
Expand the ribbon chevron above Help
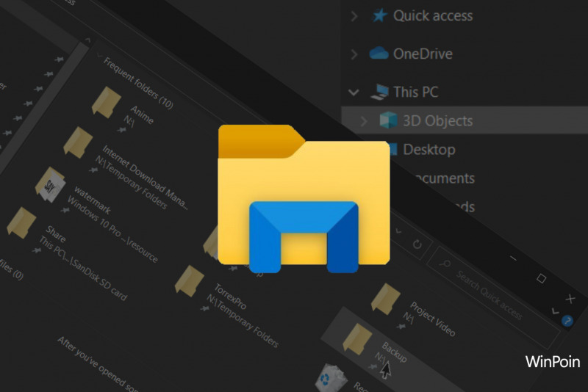(x=556, y=311)
